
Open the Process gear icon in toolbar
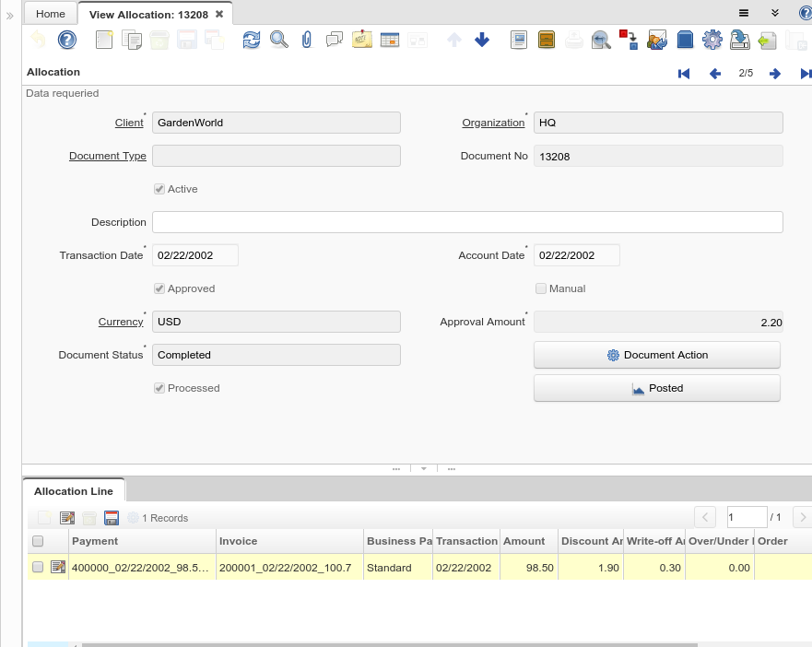[712, 40]
